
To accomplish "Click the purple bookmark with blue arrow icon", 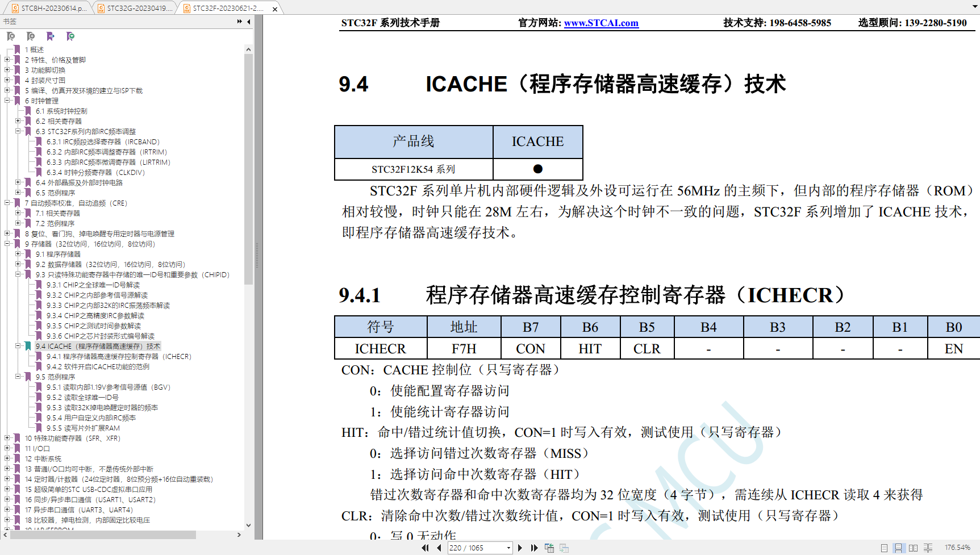I will pyautogui.click(x=51, y=36).
